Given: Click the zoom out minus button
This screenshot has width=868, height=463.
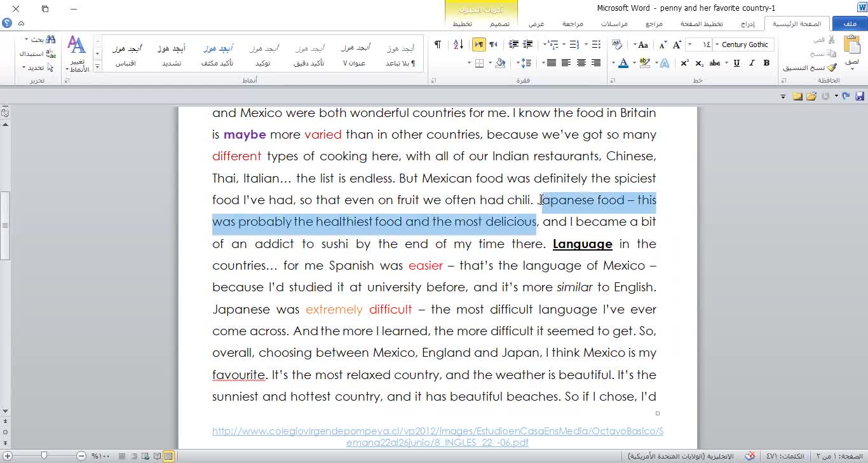Looking at the screenshot, I should click(x=81, y=456).
